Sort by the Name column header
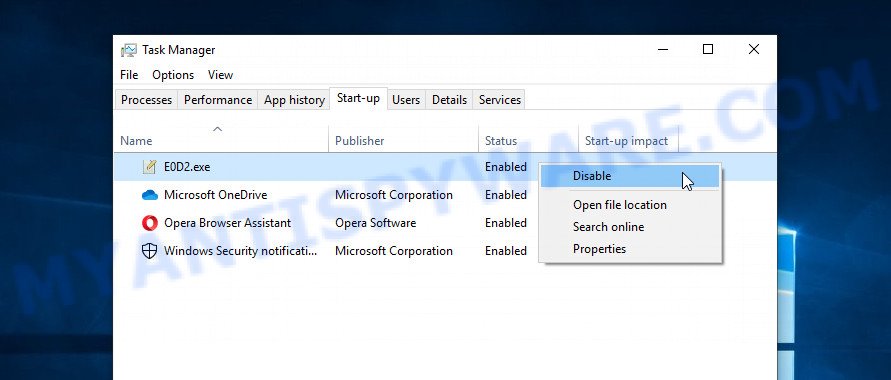Image resolution: width=891 pixels, height=380 pixels. 222,141
